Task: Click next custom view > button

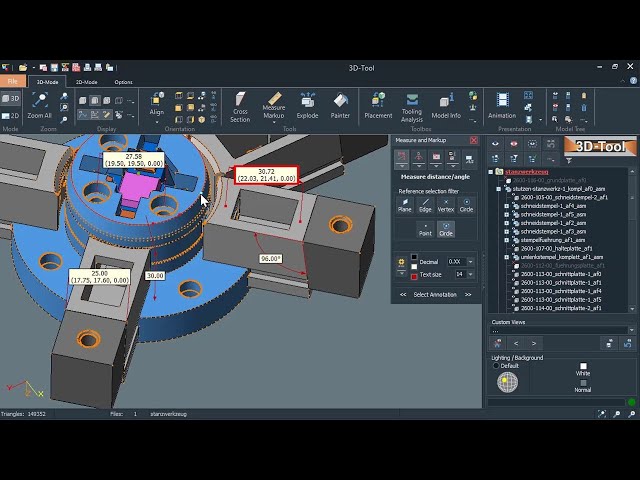Action: coord(534,343)
